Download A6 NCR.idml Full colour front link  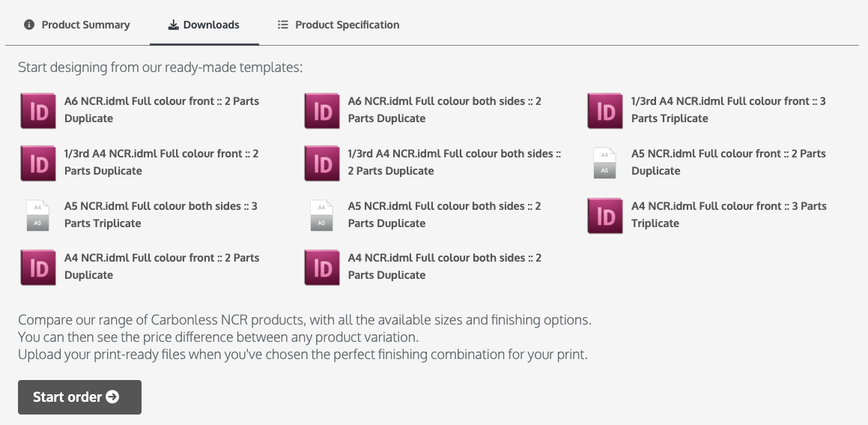[162, 109]
